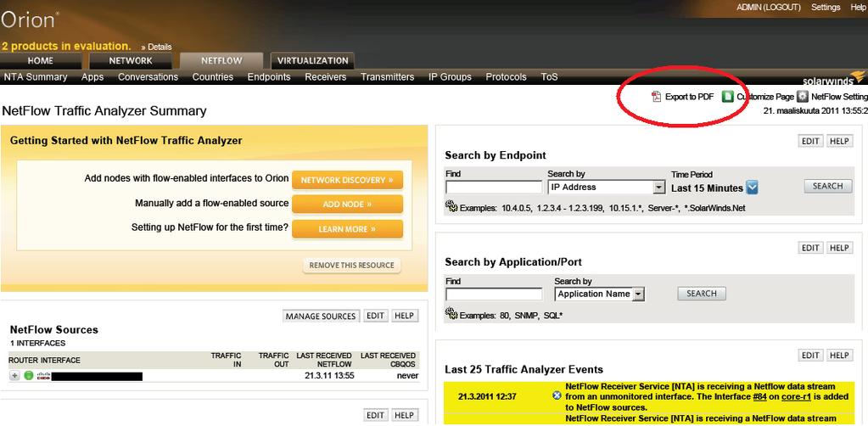Click SEARCH button for endpoint search
Screen dimensions: 868x426
(x=827, y=186)
